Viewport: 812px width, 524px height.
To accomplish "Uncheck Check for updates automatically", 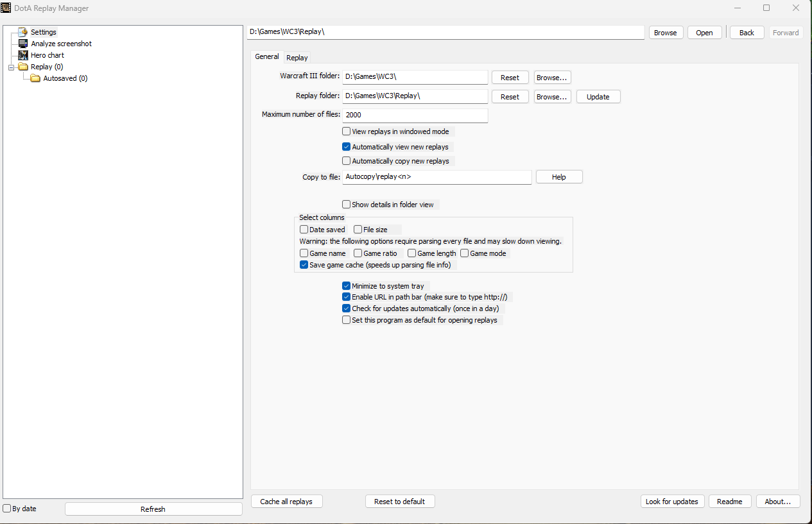I will click(x=347, y=308).
